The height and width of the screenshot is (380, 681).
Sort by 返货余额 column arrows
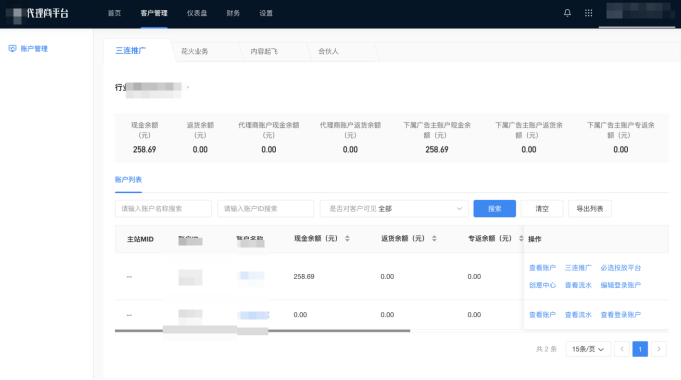click(434, 238)
